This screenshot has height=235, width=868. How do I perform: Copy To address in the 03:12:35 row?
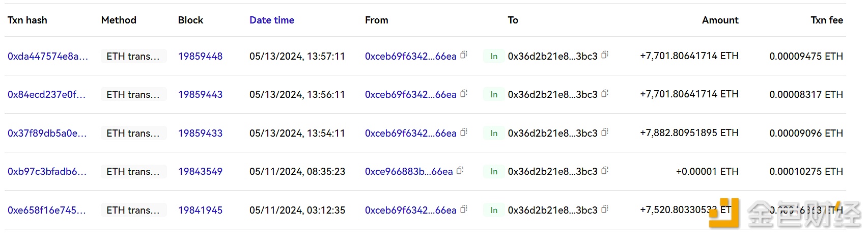(x=605, y=210)
